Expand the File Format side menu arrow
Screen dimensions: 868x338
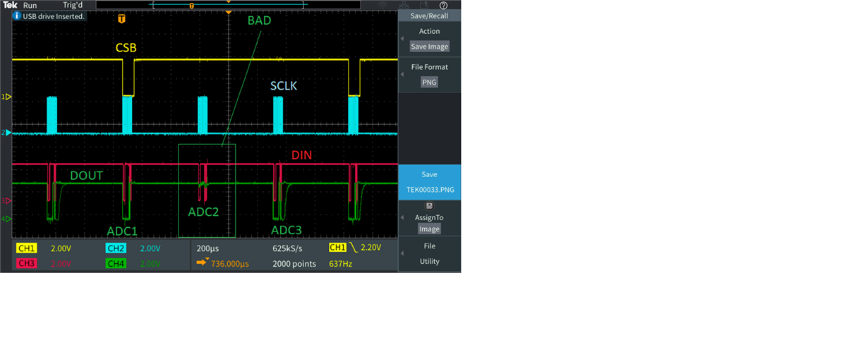pos(402,74)
